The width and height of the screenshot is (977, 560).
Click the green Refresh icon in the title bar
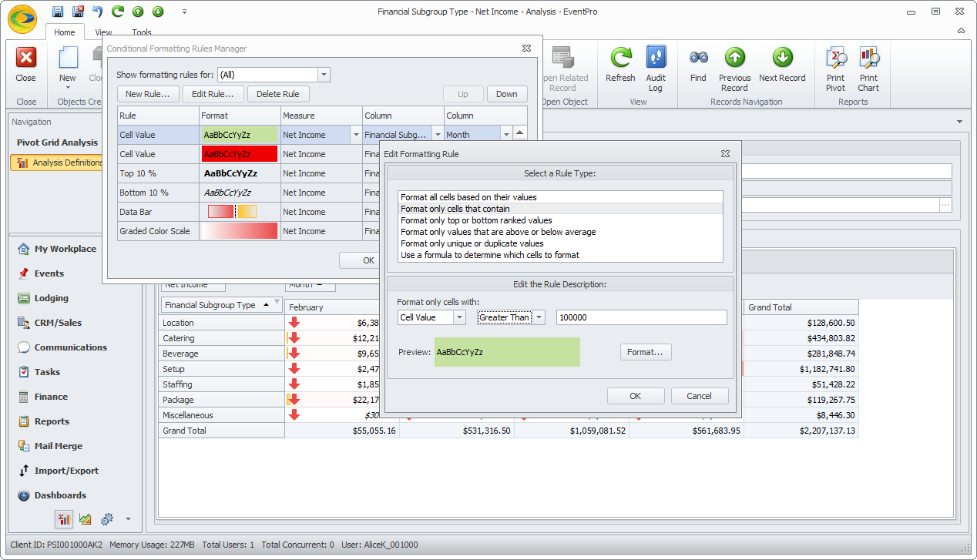pyautogui.click(x=117, y=12)
